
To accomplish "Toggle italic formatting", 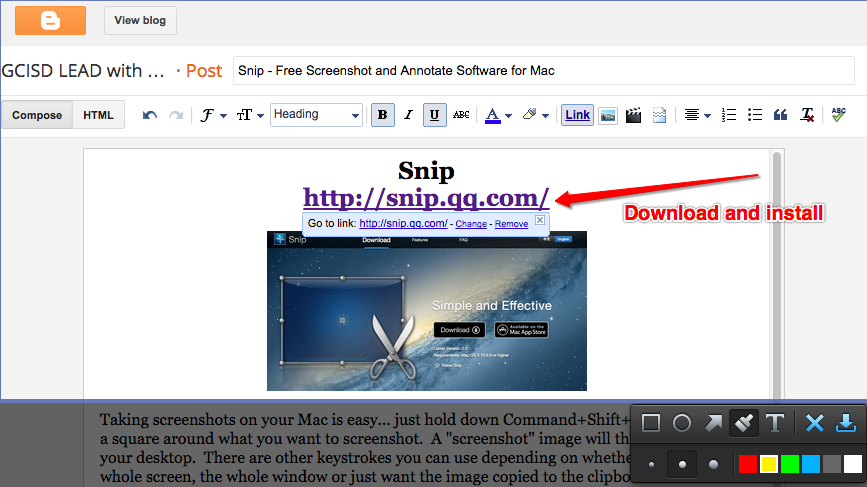I will point(408,115).
